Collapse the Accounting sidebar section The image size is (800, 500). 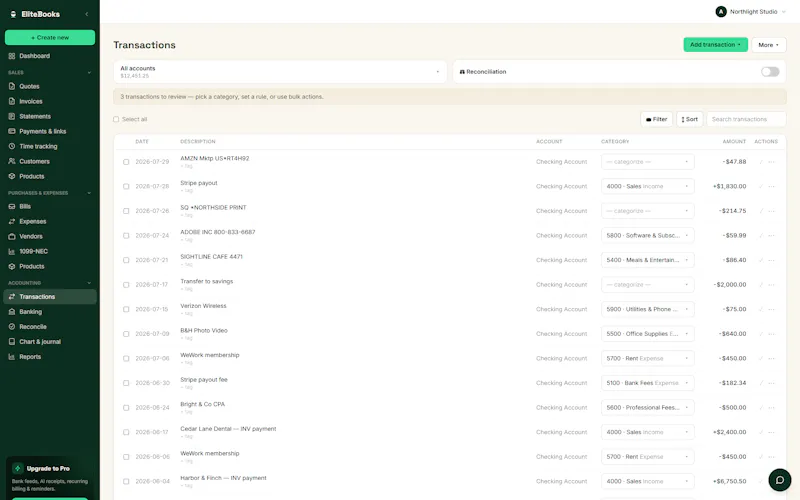tap(89, 283)
